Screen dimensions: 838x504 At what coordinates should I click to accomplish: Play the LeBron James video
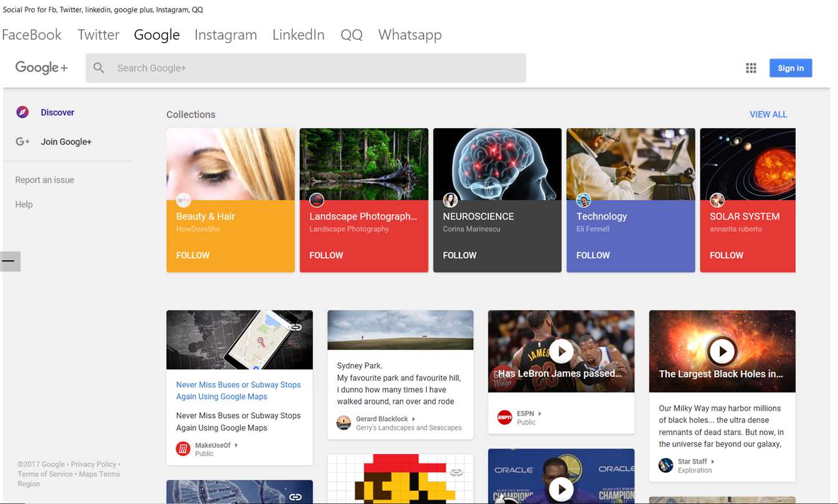pyautogui.click(x=561, y=352)
